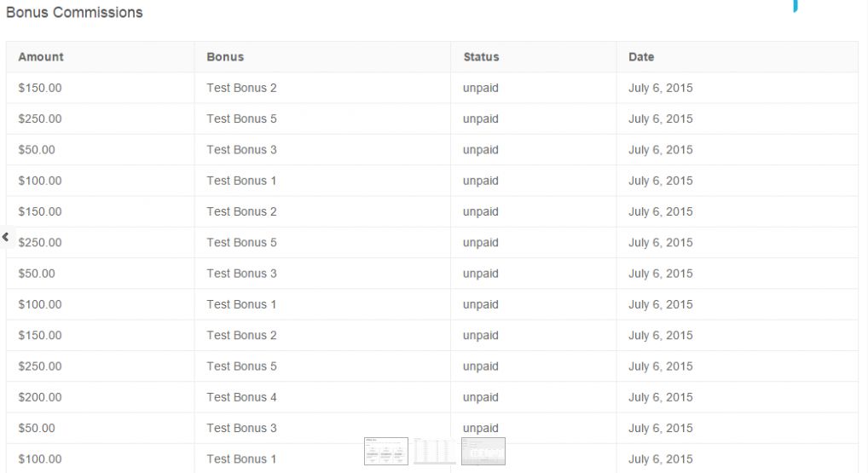The image size is (868, 473).
Task: Select Test Bonus 1 in the bottom row
Action: click(241, 459)
